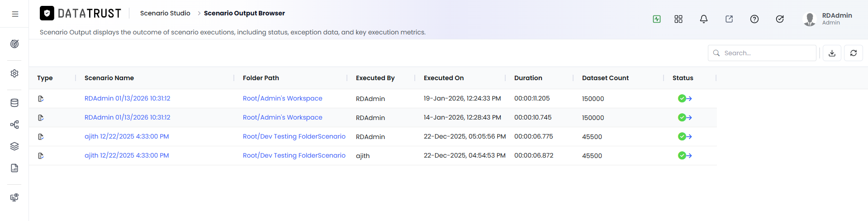Open Root/Admin's Workspace in the 14-Jan-2026 row
Screen dimensions: 868x221
tap(283, 117)
